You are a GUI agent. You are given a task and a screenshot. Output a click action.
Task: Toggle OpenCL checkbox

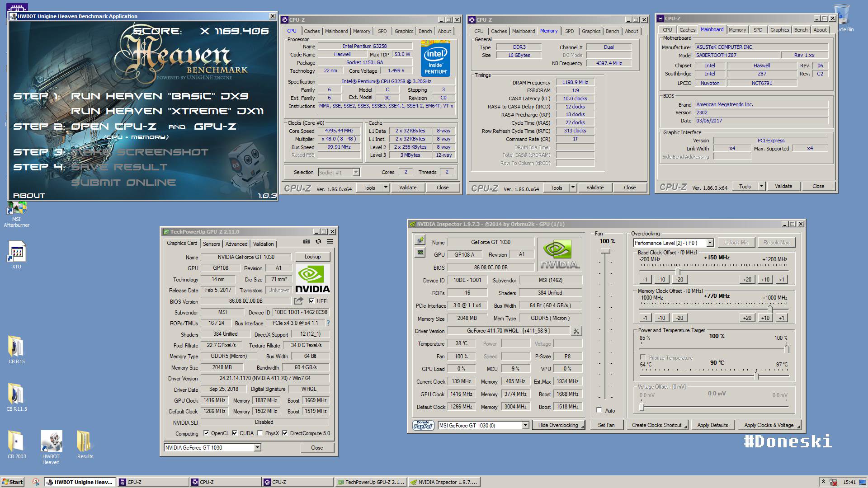tap(206, 433)
